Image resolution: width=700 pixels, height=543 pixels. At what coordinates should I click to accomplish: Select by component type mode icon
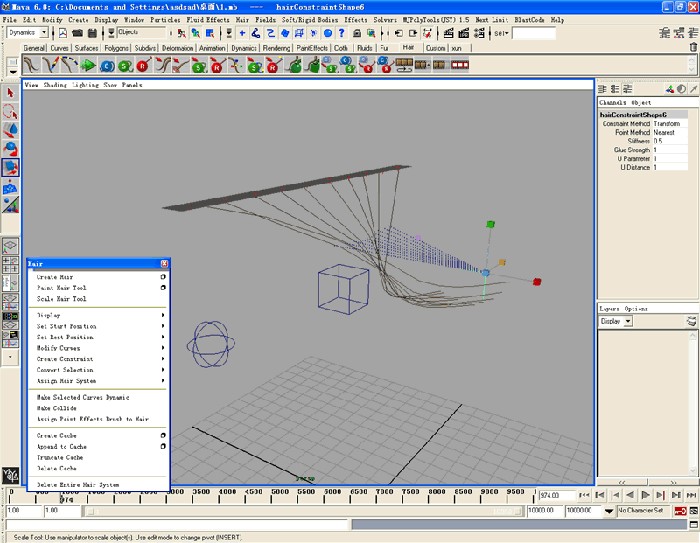click(209, 33)
